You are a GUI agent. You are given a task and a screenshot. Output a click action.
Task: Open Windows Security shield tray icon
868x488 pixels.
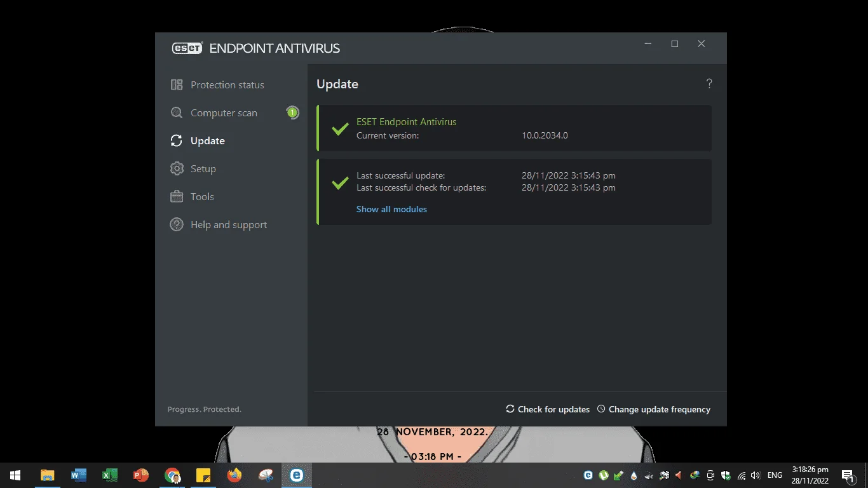pyautogui.click(x=726, y=475)
